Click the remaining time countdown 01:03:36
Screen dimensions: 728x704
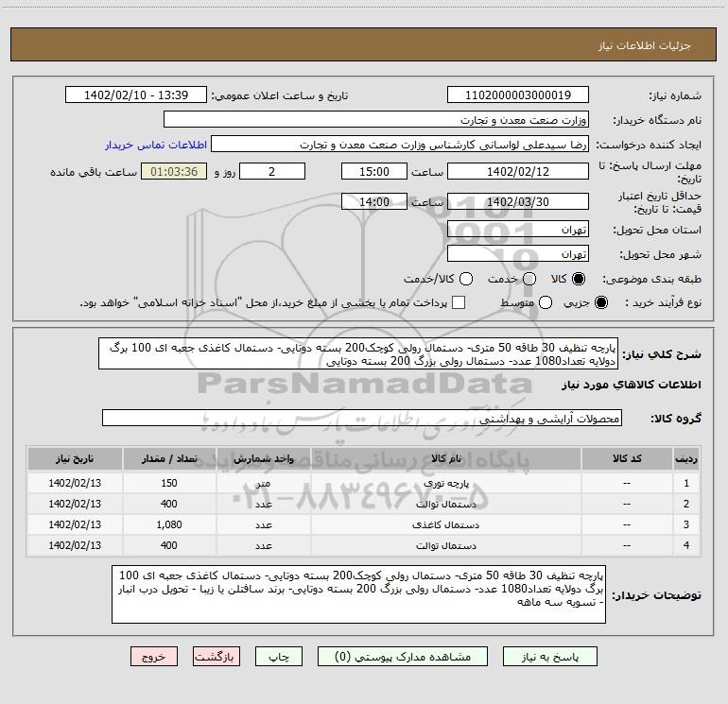[174, 171]
